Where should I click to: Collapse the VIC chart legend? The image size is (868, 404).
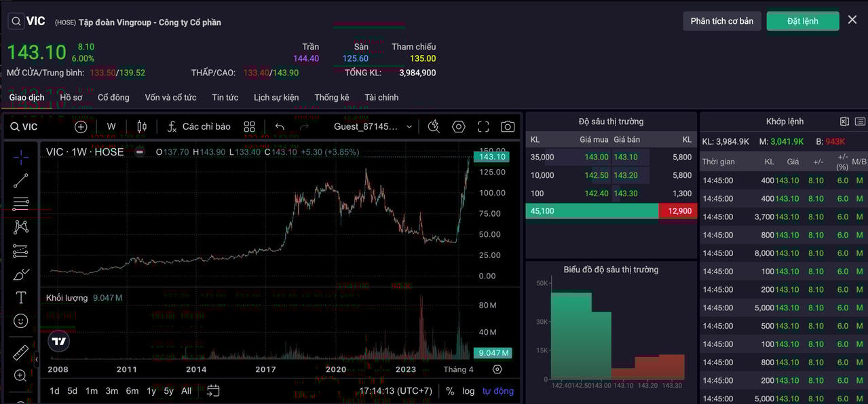140,152
